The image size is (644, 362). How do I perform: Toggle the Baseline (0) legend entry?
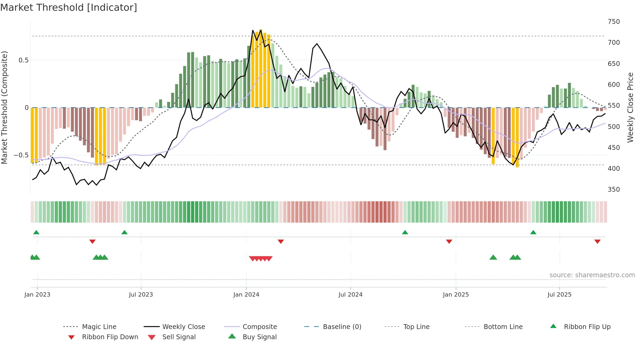coord(333,327)
